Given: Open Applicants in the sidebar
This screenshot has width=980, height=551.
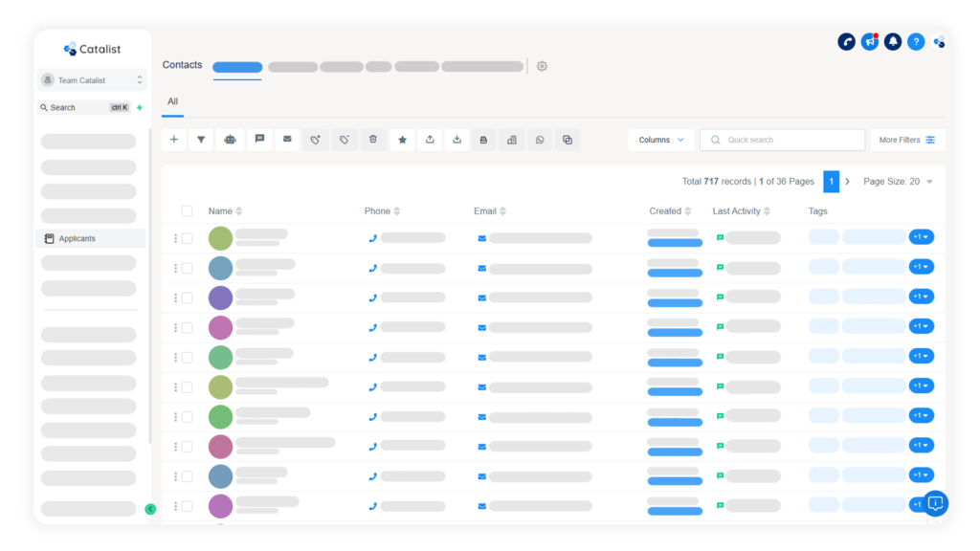Looking at the screenshot, I should click(77, 239).
